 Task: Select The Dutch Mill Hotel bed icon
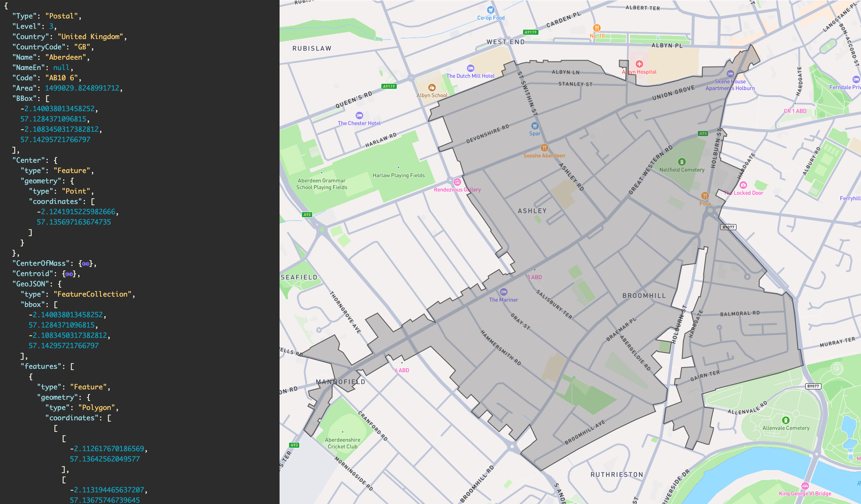[471, 68]
